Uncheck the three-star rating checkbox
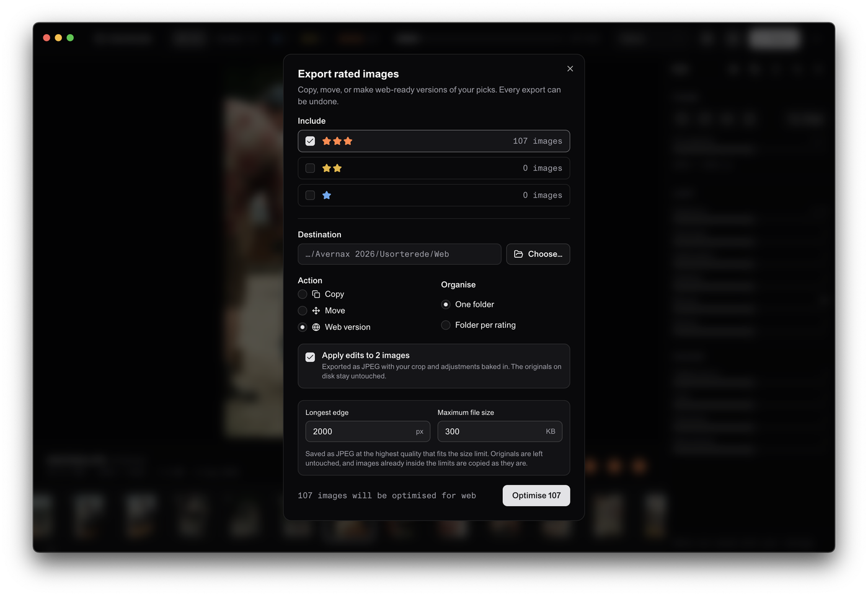The image size is (868, 596). coord(310,141)
